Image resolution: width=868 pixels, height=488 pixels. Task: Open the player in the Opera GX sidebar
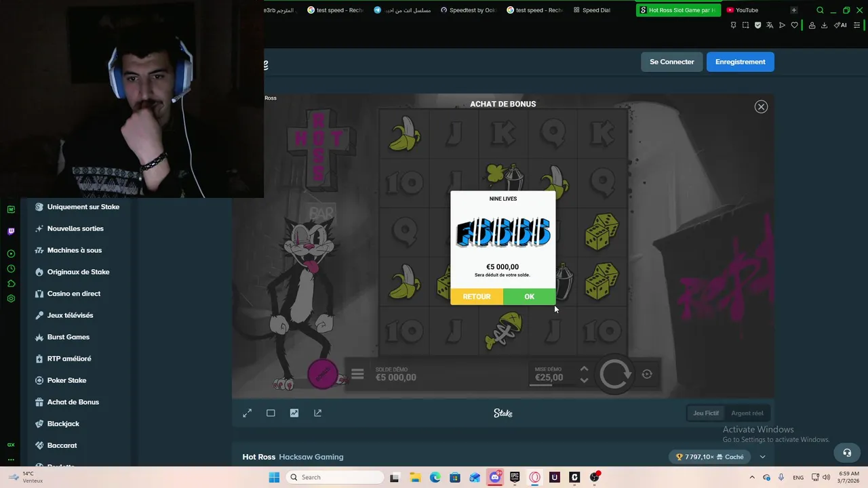(11, 253)
